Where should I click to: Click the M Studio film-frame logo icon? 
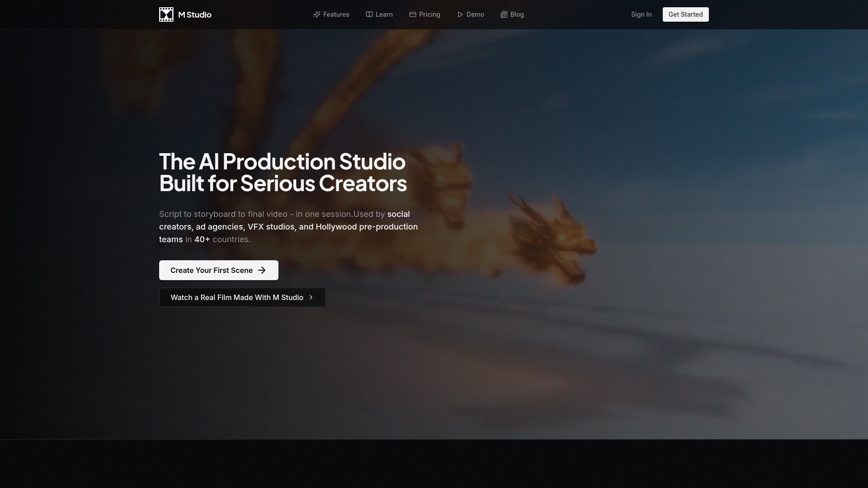[166, 14]
